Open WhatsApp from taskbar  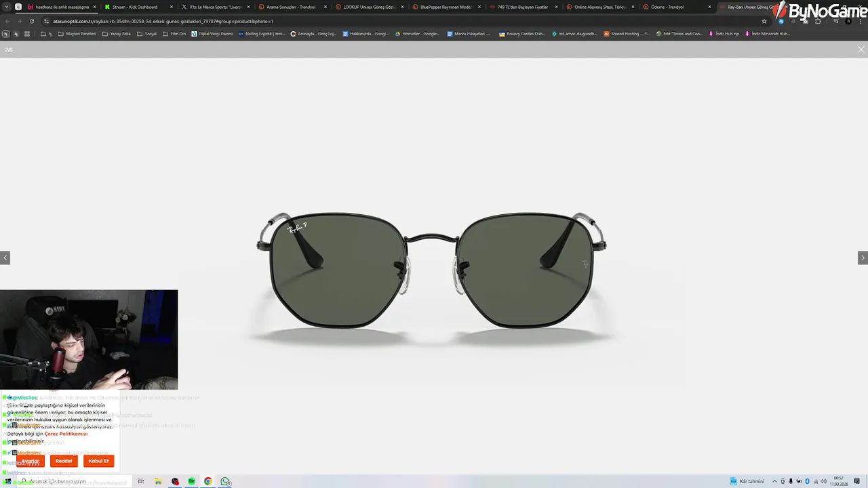point(225,481)
